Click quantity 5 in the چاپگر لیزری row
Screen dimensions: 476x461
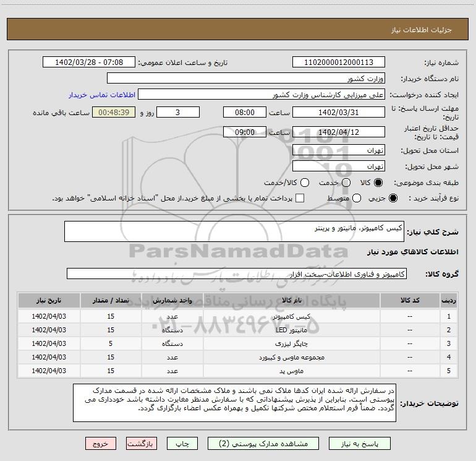(111, 343)
